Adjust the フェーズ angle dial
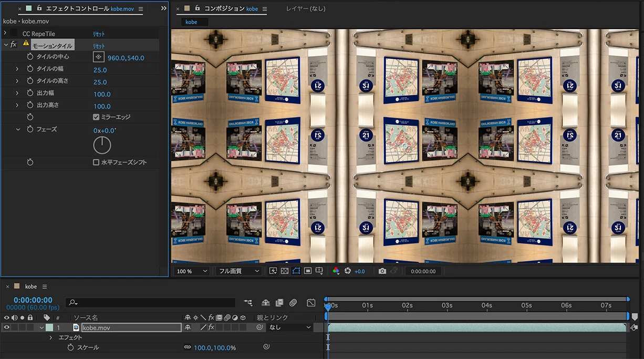The width and height of the screenshot is (644, 359). click(x=102, y=145)
